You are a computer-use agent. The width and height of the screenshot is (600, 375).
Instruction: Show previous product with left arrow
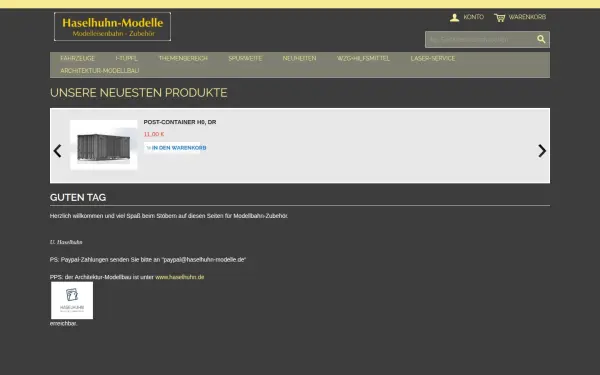pos(57,151)
